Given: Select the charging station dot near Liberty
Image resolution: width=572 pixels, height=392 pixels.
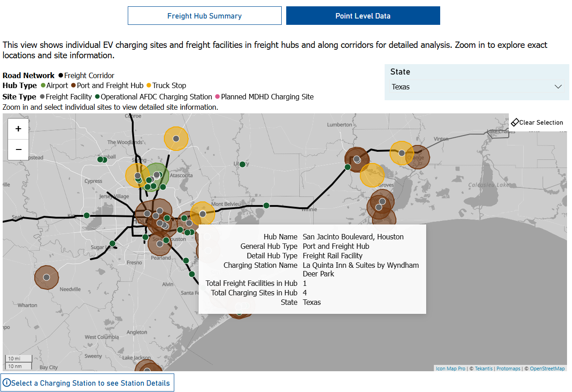Looking at the screenshot, I should coord(242,164).
